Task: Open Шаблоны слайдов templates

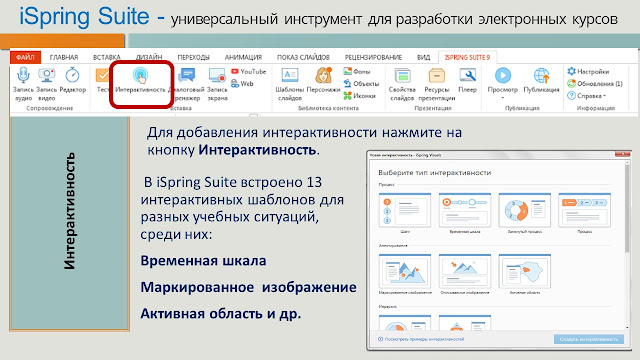Action: (290, 84)
